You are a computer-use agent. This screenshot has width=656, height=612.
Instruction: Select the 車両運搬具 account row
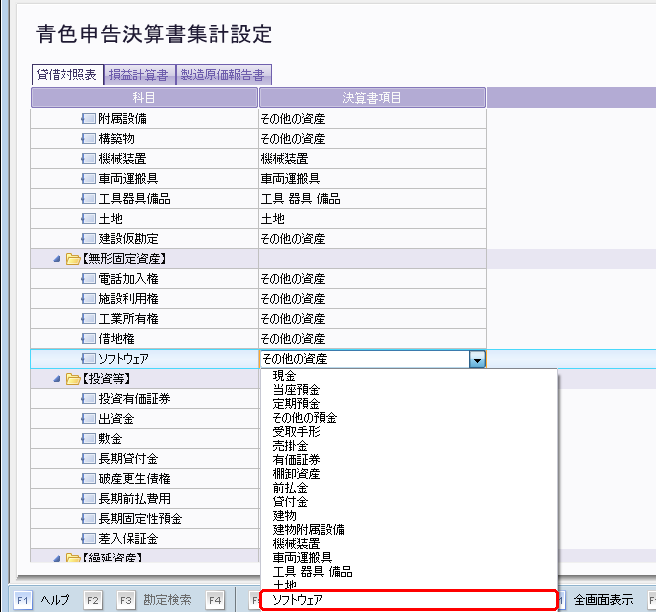point(134,179)
